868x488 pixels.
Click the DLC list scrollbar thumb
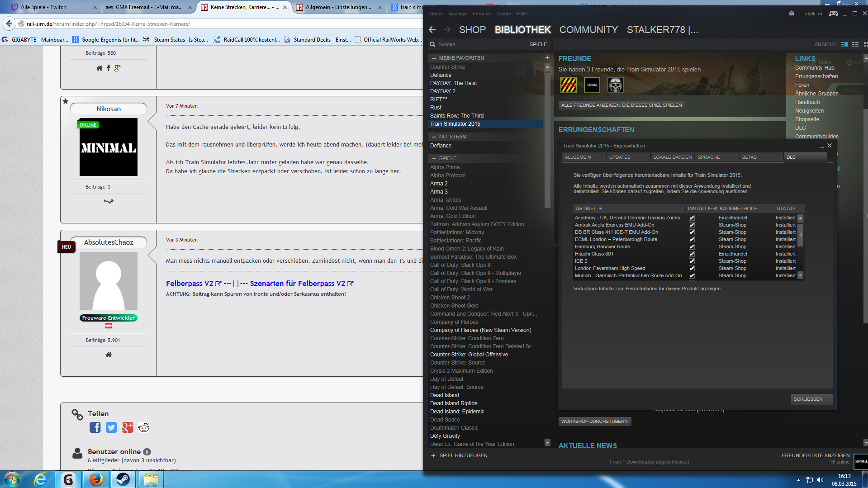point(800,235)
